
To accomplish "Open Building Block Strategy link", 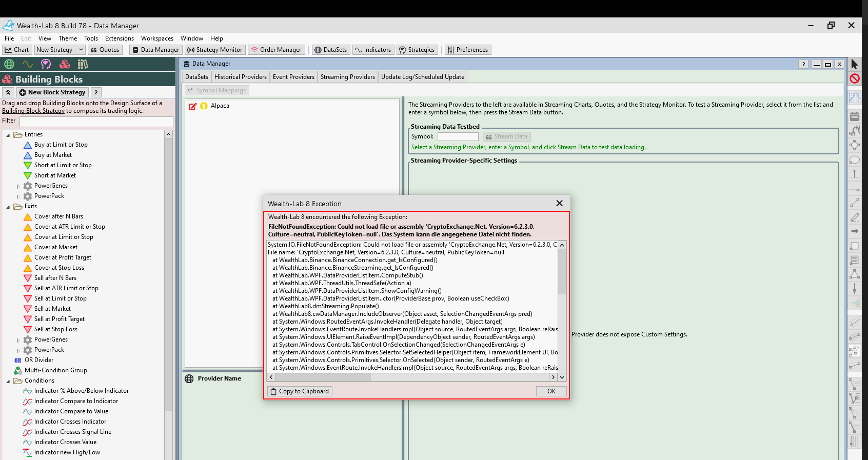I will tap(33, 111).
